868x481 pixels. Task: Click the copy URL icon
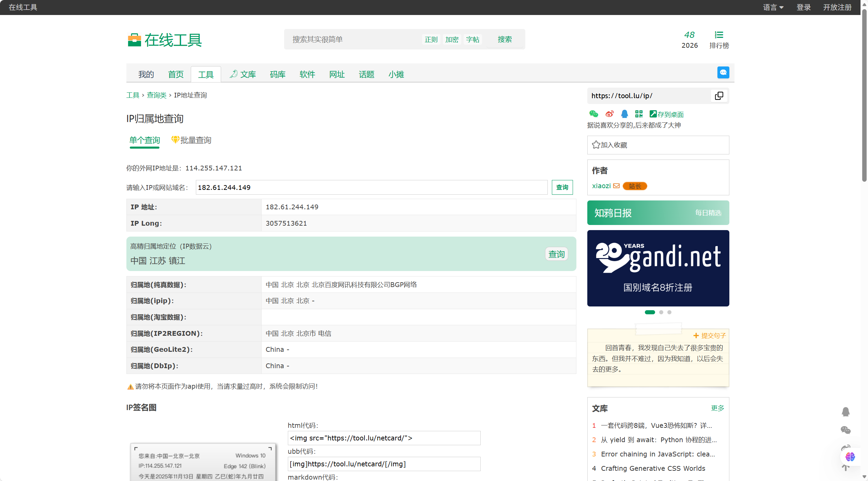tap(719, 96)
